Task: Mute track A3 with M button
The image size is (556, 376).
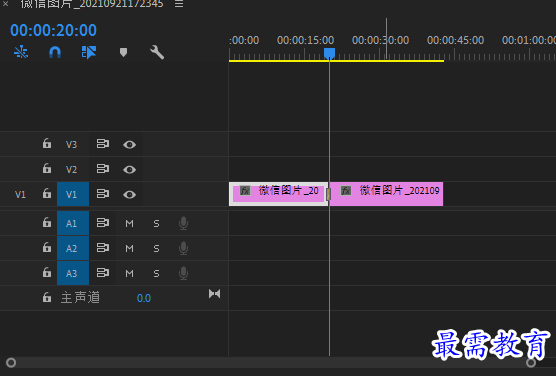Action: tap(129, 273)
